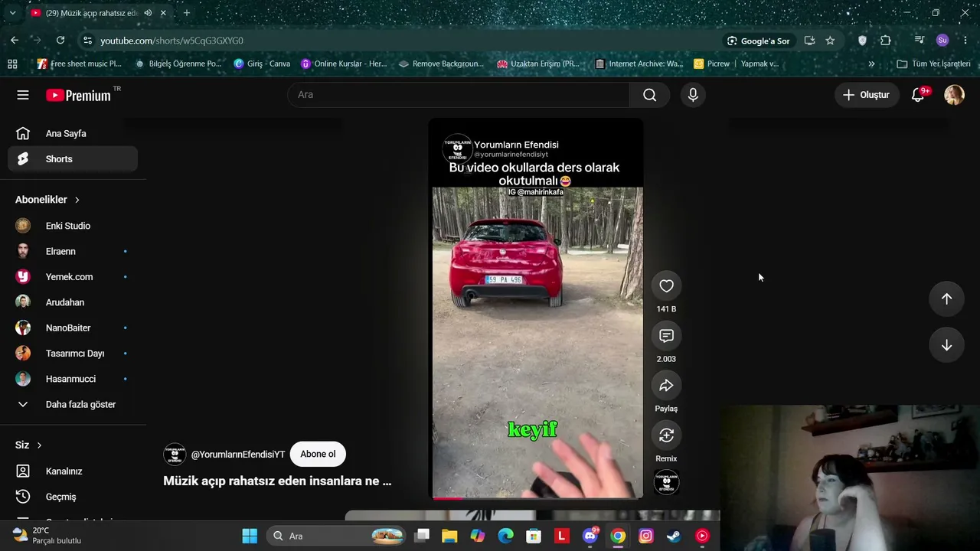Share the Short using Paylaş arrow
The width and height of the screenshot is (980, 551).
666,386
